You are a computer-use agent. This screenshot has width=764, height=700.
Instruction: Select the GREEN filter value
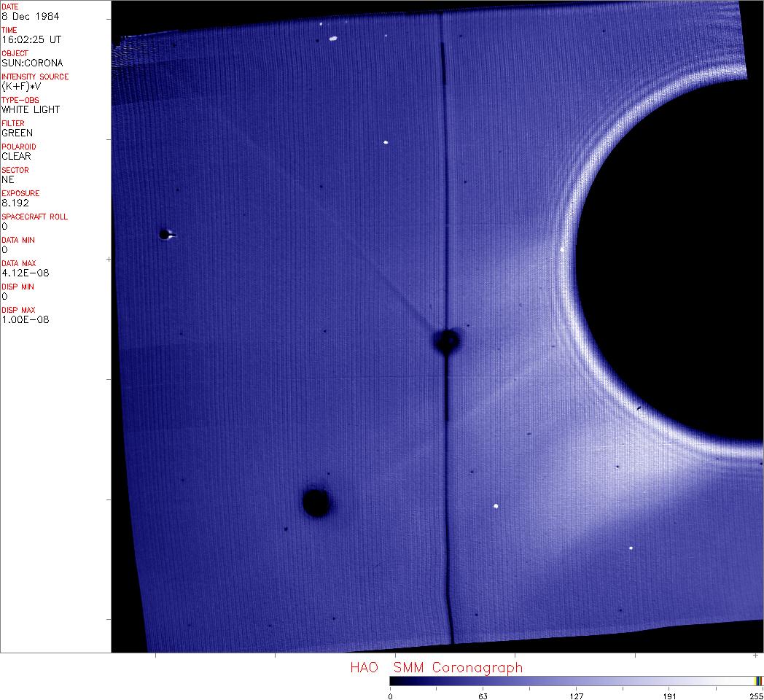pyautogui.click(x=17, y=133)
